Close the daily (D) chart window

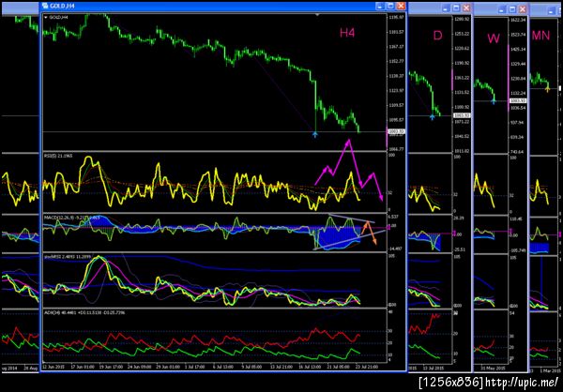click(x=466, y=8)
